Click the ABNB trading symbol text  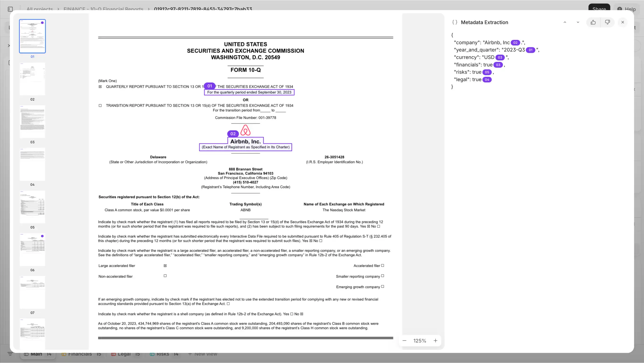[246, 210]
